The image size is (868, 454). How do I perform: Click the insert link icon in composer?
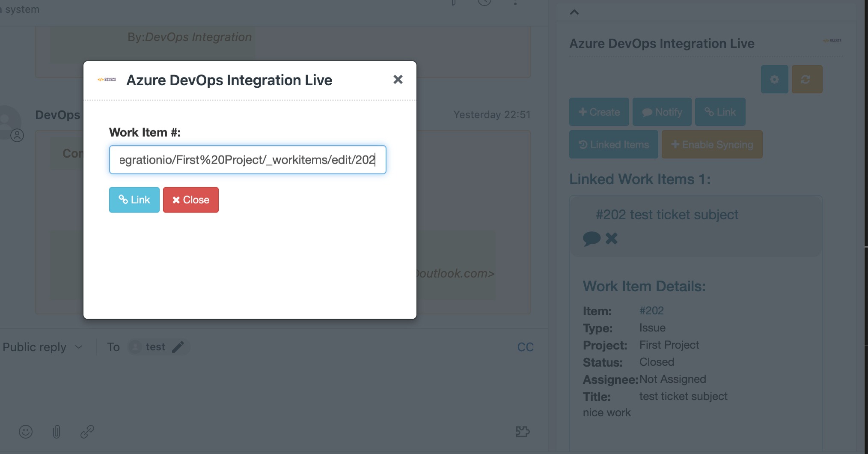coord(87,431)
